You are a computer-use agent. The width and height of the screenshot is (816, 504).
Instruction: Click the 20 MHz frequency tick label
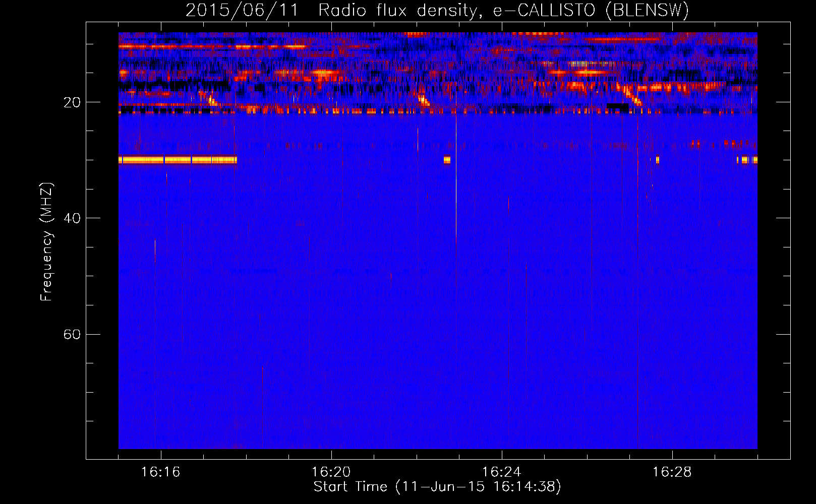72,102
